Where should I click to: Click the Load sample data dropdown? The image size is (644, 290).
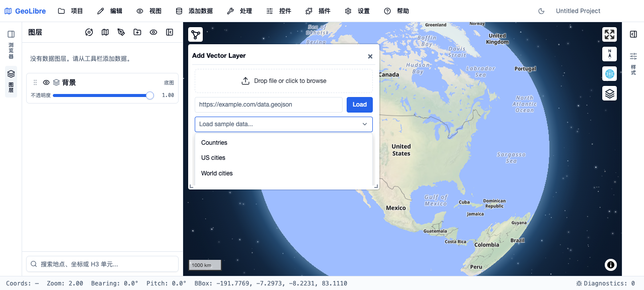click(x=284, y=124)
